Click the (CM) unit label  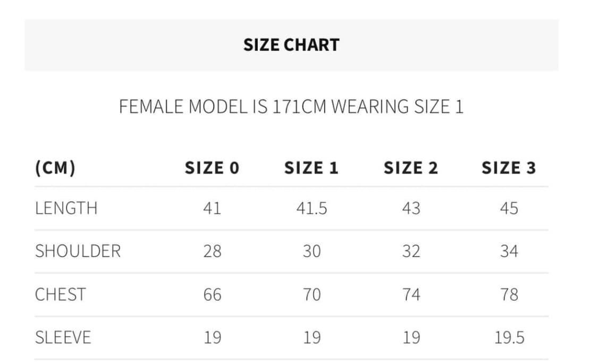(x=55, y=168)
